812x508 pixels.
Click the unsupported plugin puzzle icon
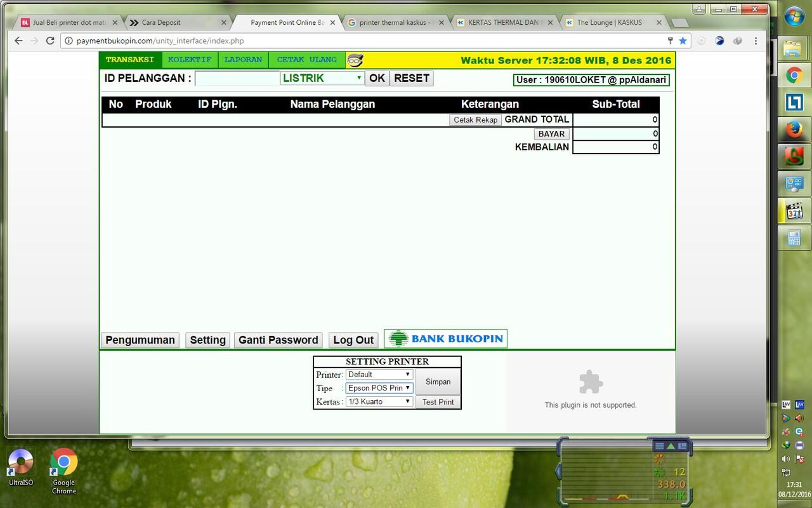591,382
